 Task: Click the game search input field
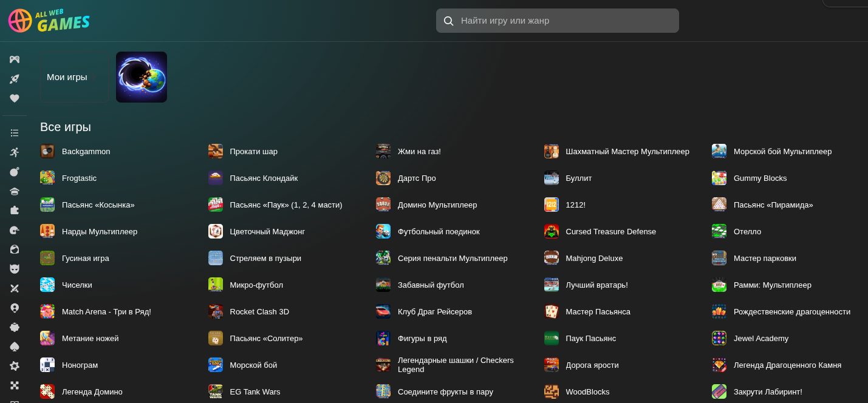click(x=565, y=21)
